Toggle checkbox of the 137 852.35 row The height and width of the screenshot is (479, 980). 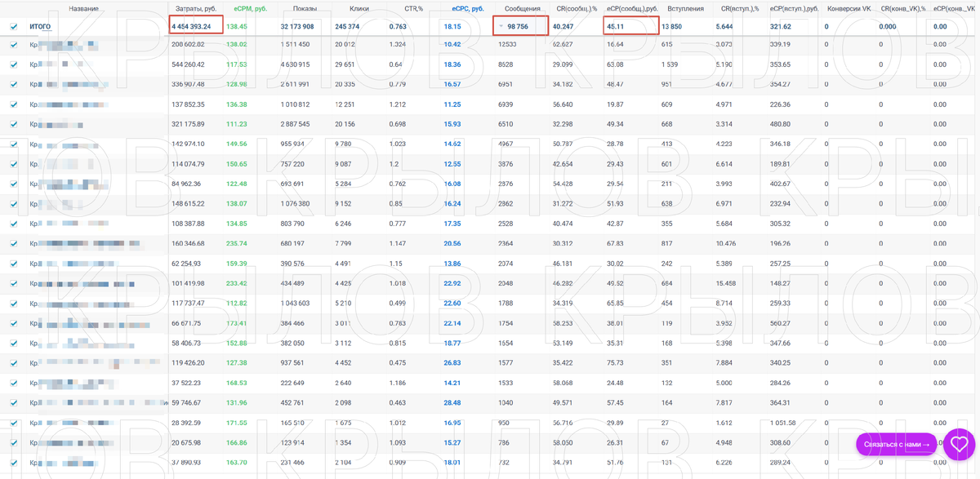[x=14, y=104]
